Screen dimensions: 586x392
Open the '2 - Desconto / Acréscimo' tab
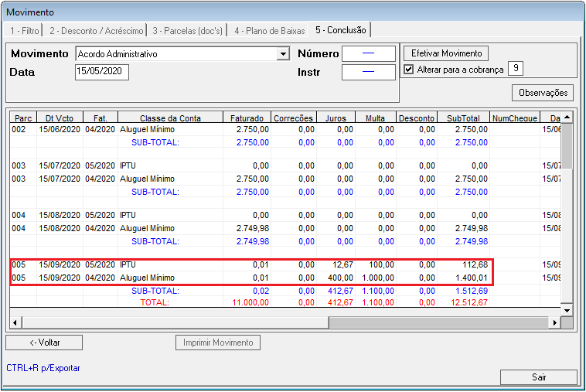pyautogui.click(x=95, y=30)
